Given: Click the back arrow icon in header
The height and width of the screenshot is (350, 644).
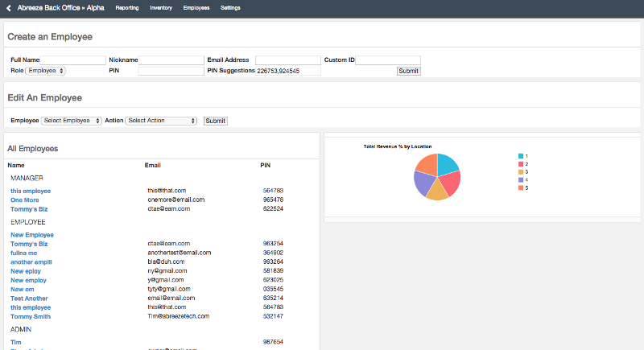Looking at the screenshot, I should click(9, 8).
